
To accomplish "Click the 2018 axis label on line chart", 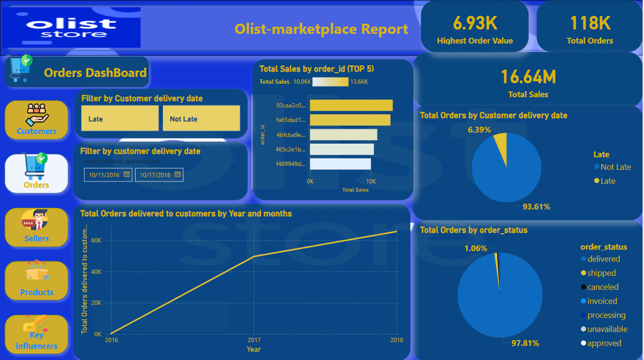I will (x=396, y=340).
